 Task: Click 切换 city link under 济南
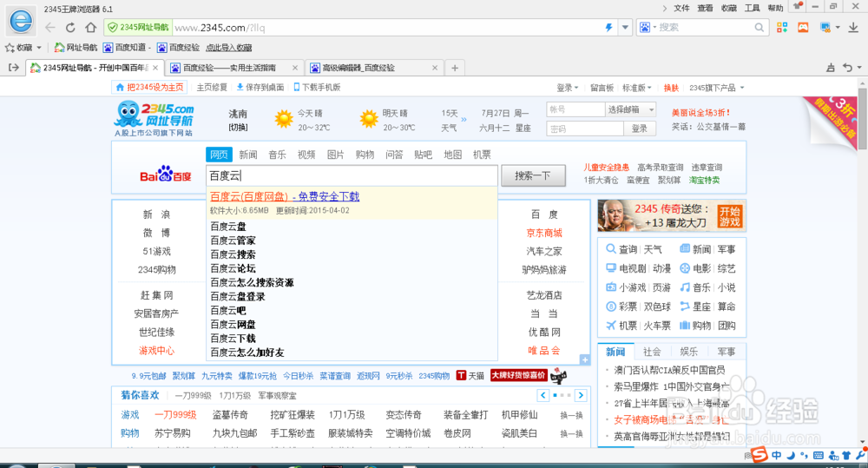click(x=238, y=128)
